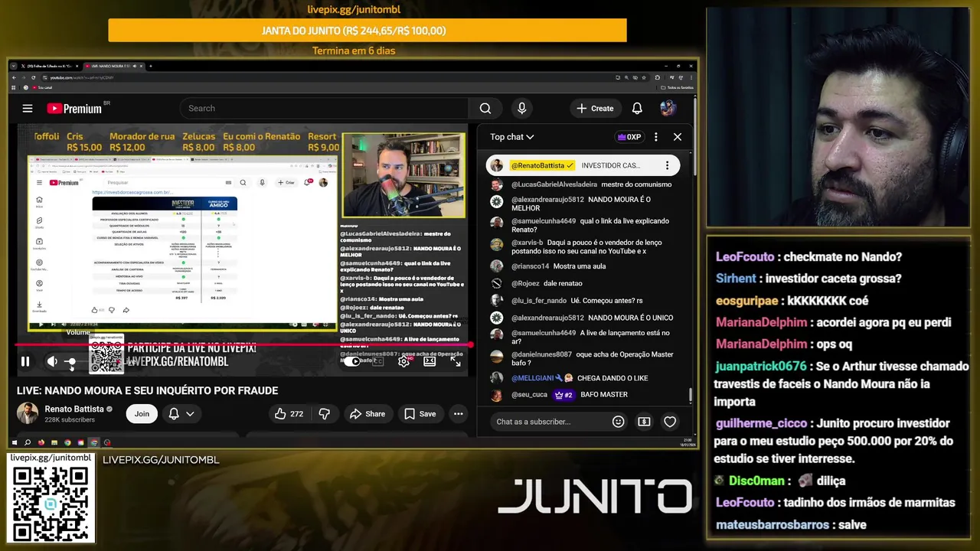This screenshot has height=551, width=980.
Task: Open Renato Battista channel name link
Action: (x=74, y=409)
